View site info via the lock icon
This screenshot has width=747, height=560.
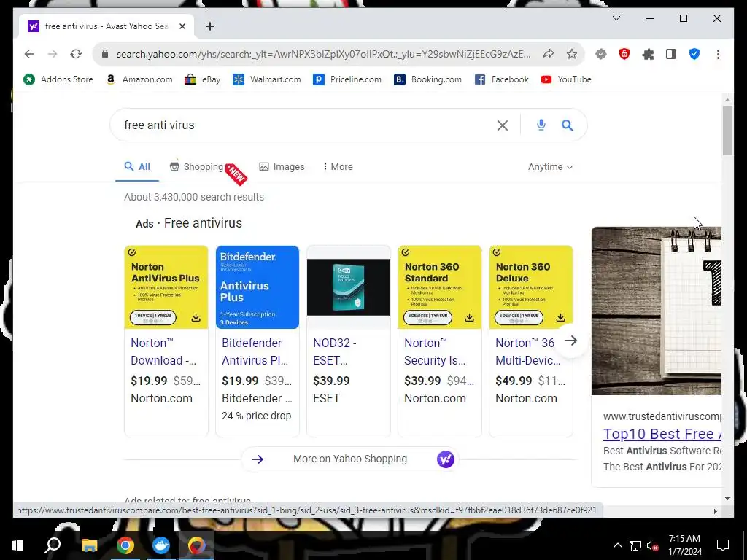[x=105, y=54]
